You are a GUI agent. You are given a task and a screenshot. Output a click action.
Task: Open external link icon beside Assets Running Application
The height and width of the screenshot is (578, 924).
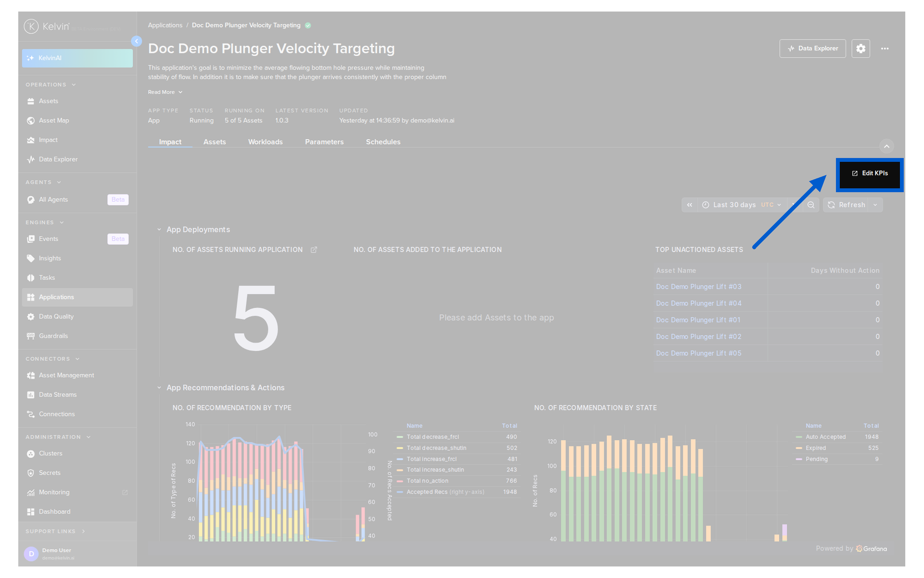(x=314, y=250)
